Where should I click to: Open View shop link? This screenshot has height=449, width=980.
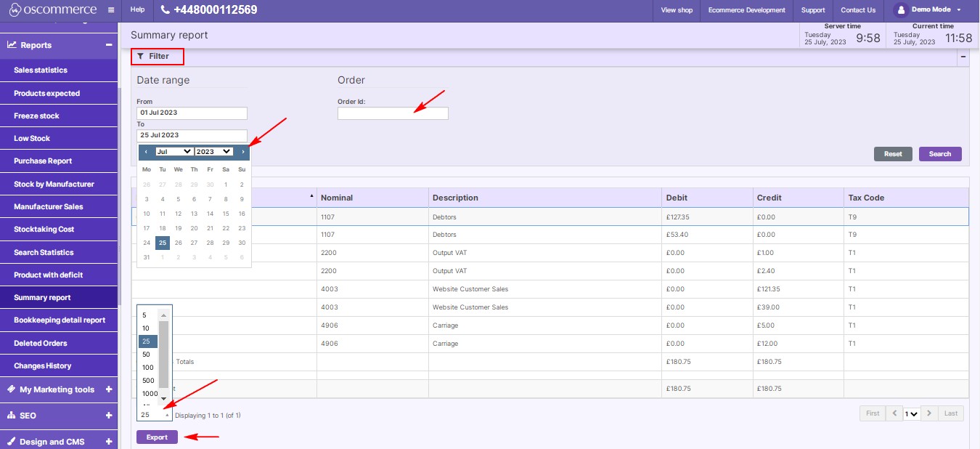pos(677,10)
